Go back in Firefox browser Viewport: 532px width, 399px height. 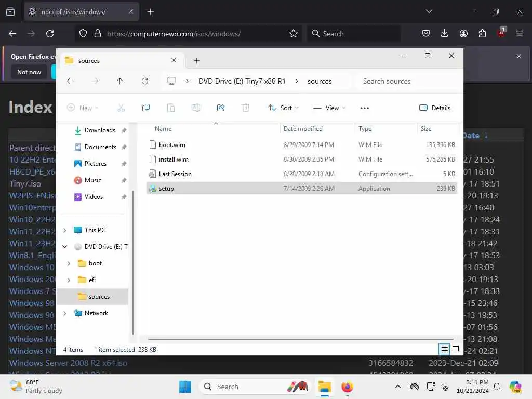coord(12,34)
